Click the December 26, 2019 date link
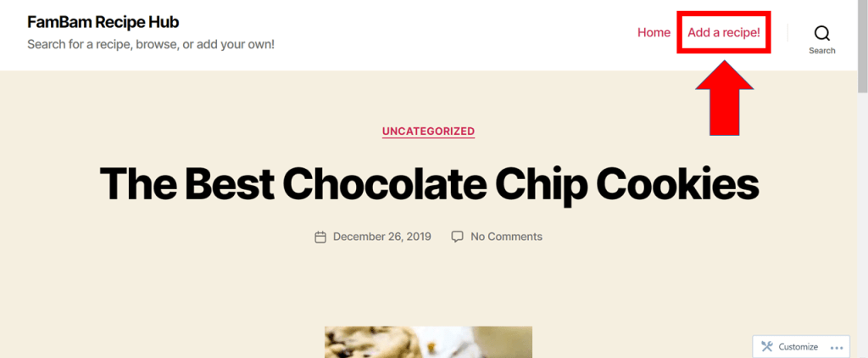 [x=381, y=237]
